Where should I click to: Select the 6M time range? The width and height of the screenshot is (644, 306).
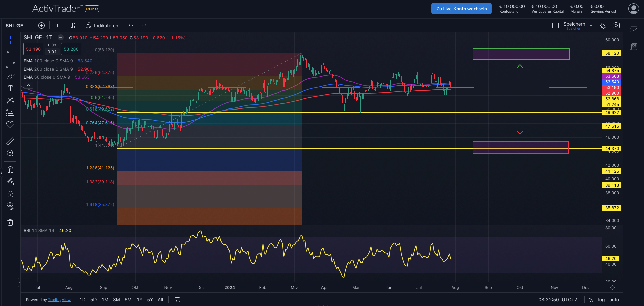click(128, 300)
